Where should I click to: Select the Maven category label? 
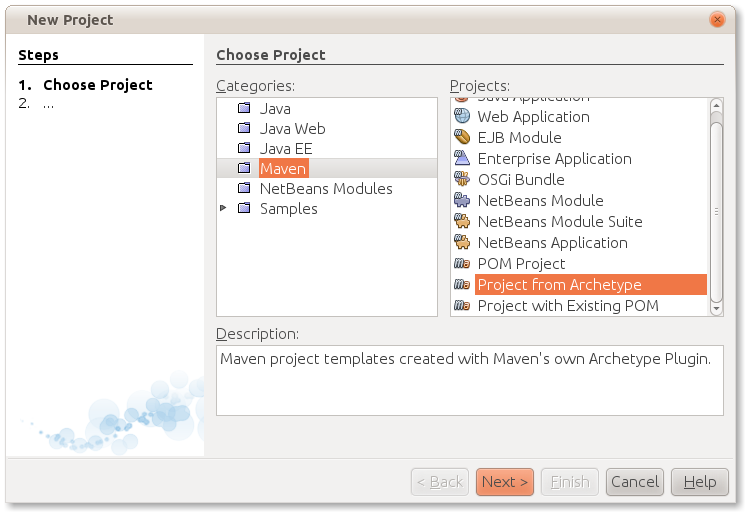click(283, 169)
